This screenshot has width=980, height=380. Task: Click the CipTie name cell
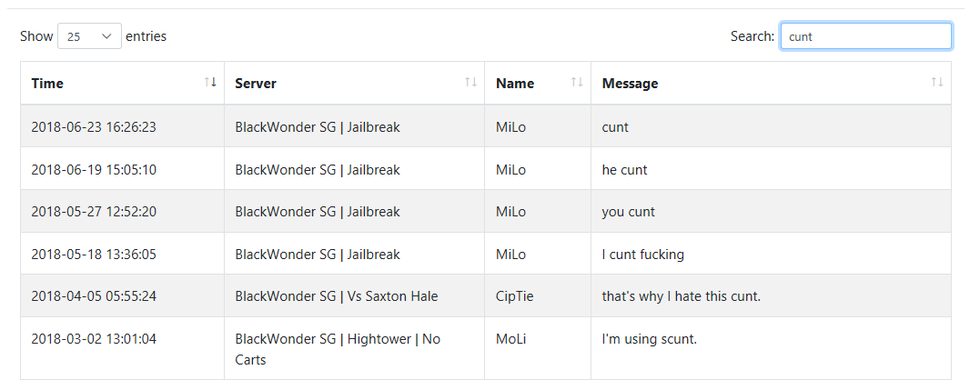pos(538,295)
